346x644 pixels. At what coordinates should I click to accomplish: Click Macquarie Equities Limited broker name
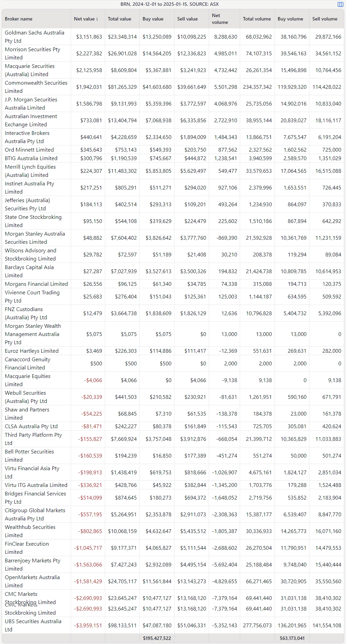[x=27, y=380]
